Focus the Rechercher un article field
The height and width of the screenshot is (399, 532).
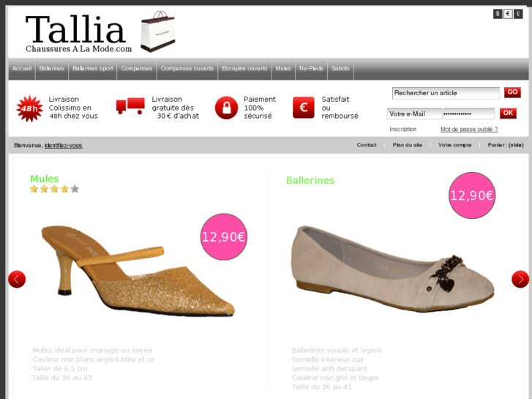click(x=446, y=93)
